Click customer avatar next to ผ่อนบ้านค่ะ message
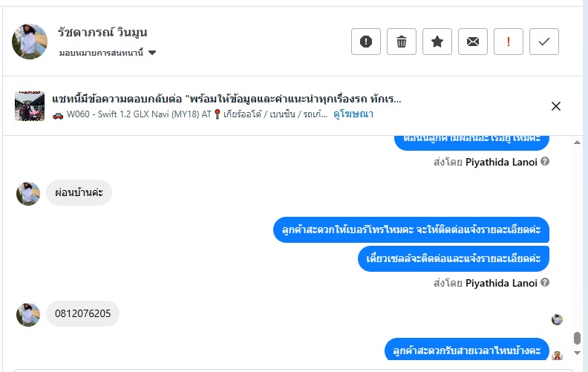The height and width of the screenshot is (372, 588). (28, 194)
